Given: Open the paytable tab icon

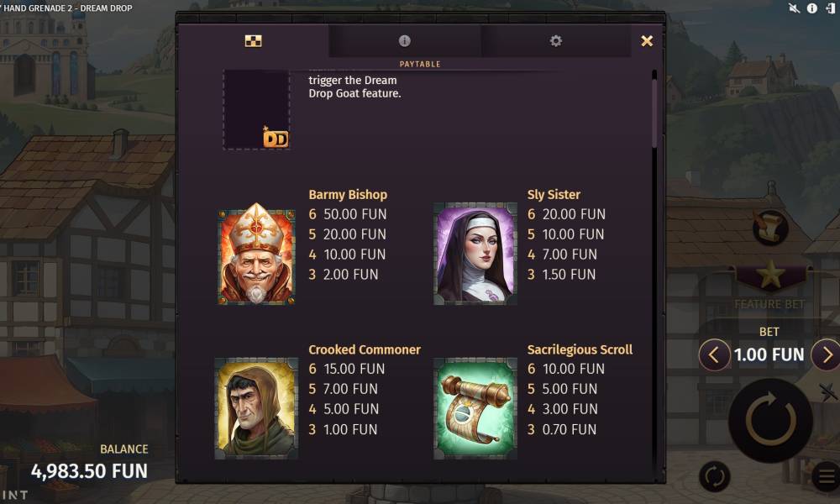Looking at the screenshot, I should click(x=253, y=40).
